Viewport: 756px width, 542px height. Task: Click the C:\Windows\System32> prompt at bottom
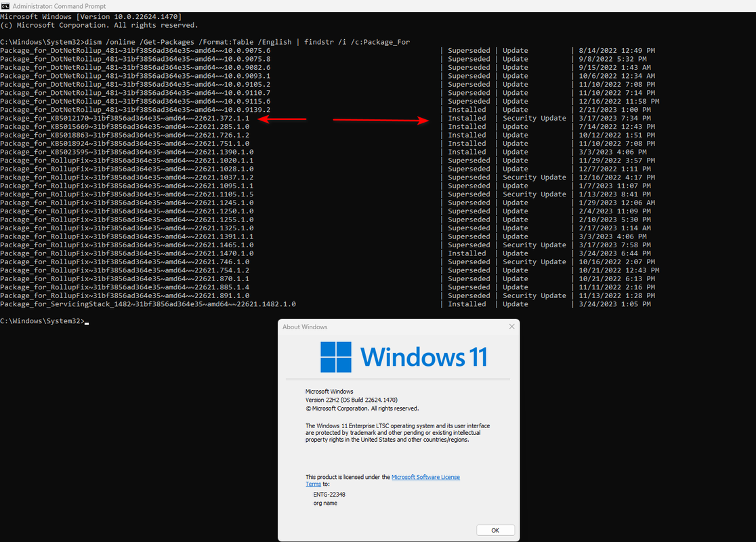(43, 321)
